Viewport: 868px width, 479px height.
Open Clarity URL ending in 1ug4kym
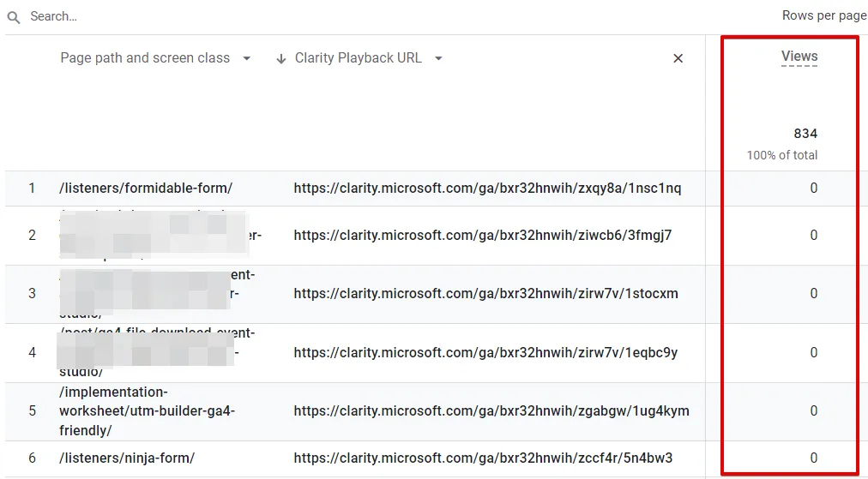point(491,411)
